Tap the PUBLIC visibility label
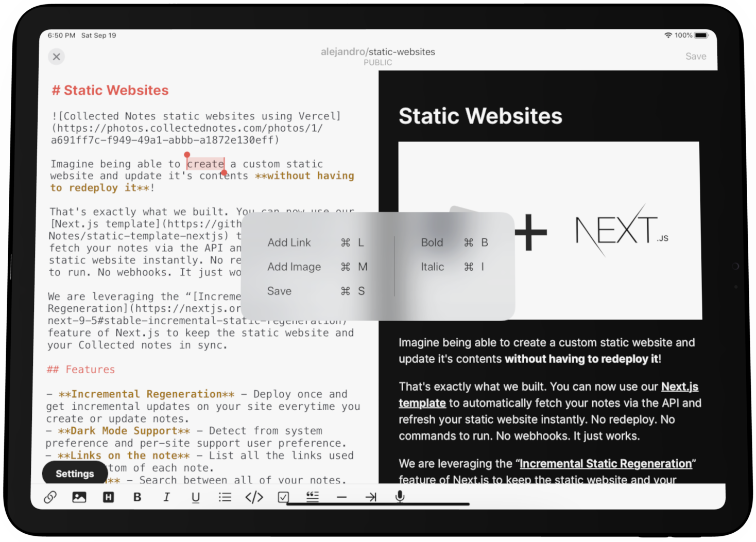Image resolution: width=756 pixels, height=542 pixels. pos(377,62)
